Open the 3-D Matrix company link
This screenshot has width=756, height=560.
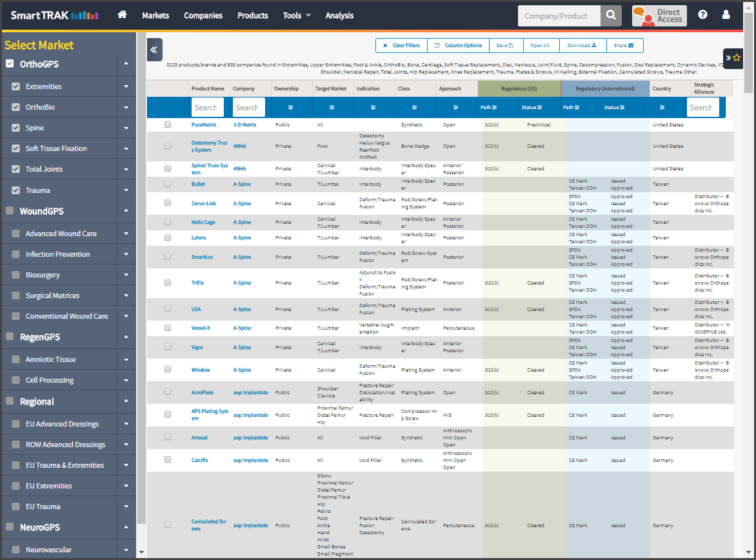click(245, 125)
